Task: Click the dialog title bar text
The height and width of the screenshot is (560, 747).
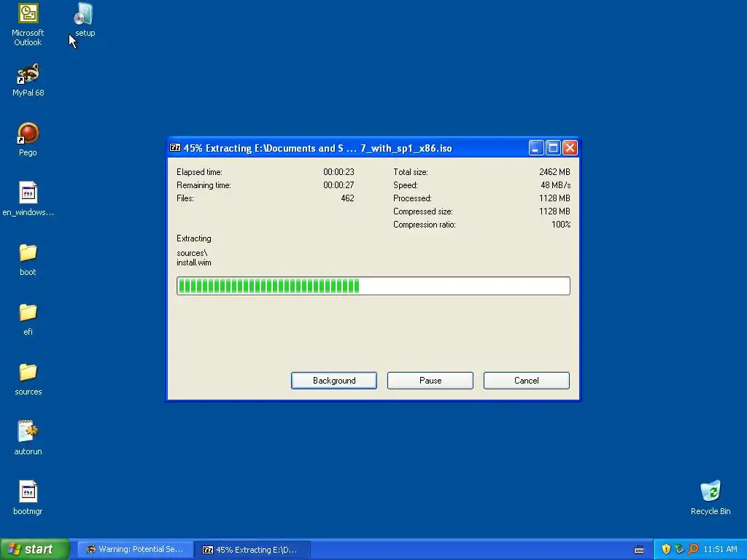Action: [x=318, y=148]
